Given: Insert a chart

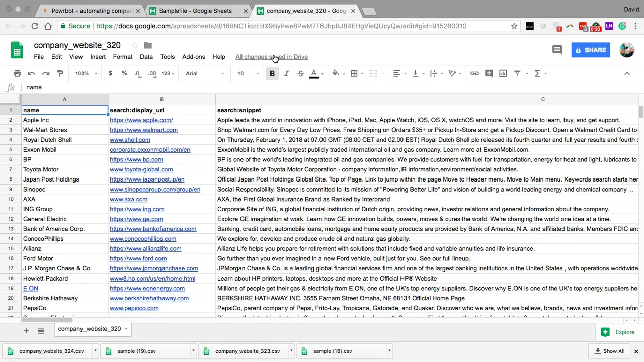Looking at the screenshot, I should (503, 73).
